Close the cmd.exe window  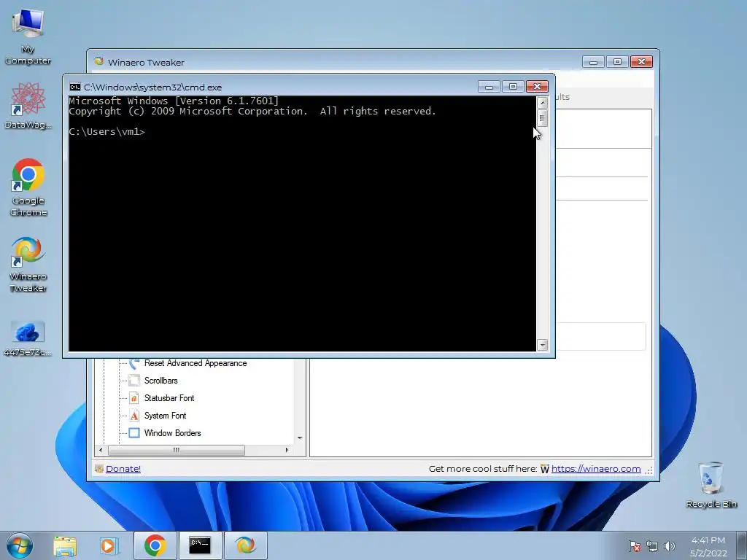pyautogui.click(x=537, y=87)
